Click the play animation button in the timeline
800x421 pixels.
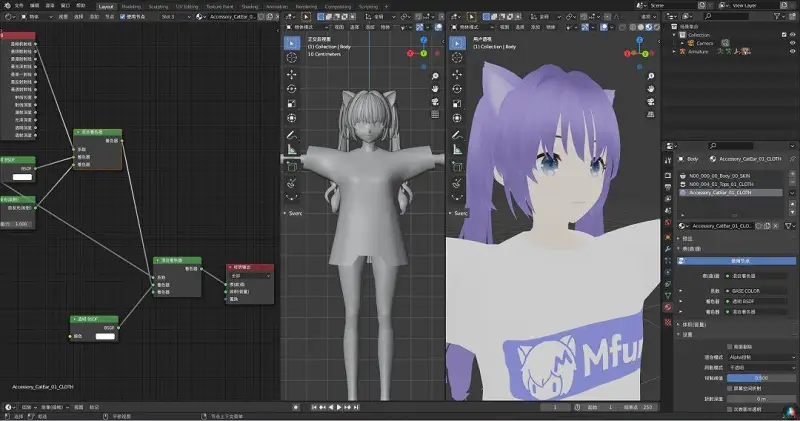pyautogui.click(x=339, y=407)
